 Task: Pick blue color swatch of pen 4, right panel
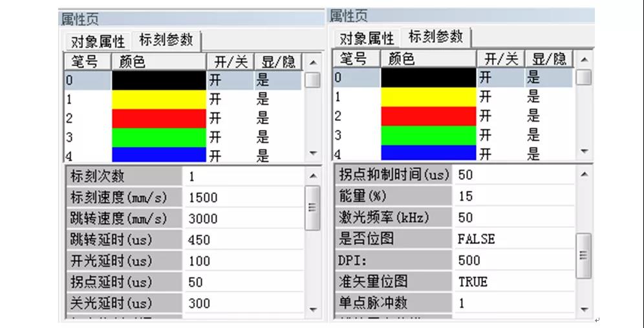[429, 153]
